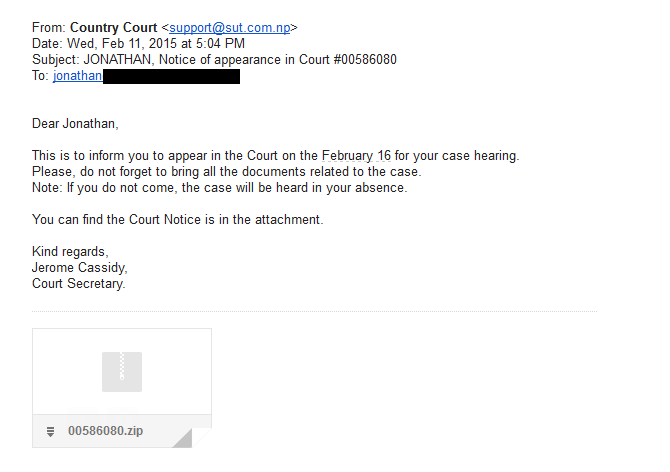Click the dotted divider line above the attachment

(x=314, y=311)
